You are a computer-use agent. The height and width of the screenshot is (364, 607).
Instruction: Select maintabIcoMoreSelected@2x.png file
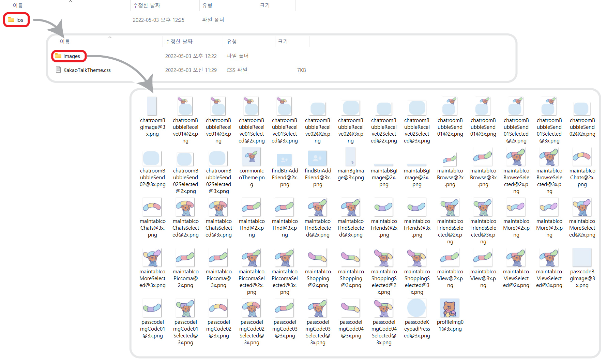click(582, 218)
